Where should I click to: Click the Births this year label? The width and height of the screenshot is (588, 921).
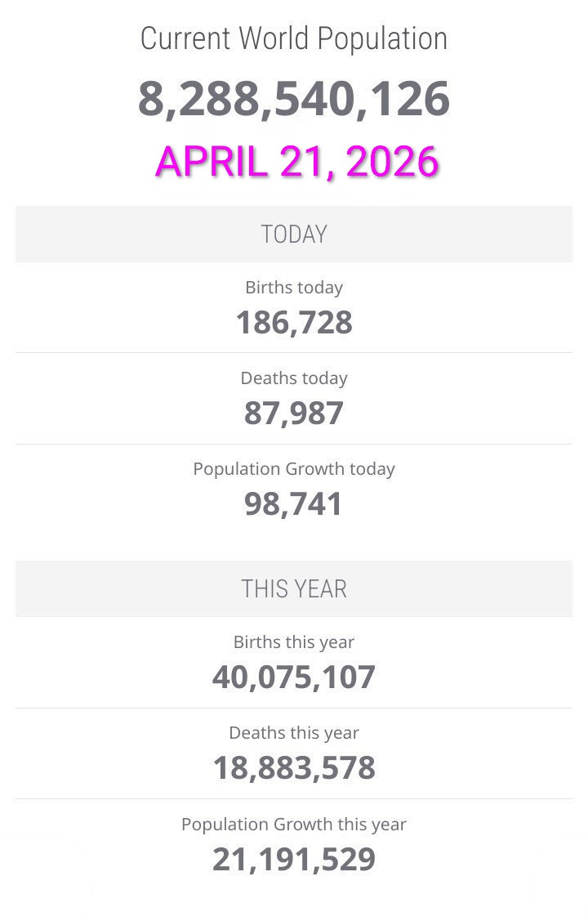[x=294, y=642]
